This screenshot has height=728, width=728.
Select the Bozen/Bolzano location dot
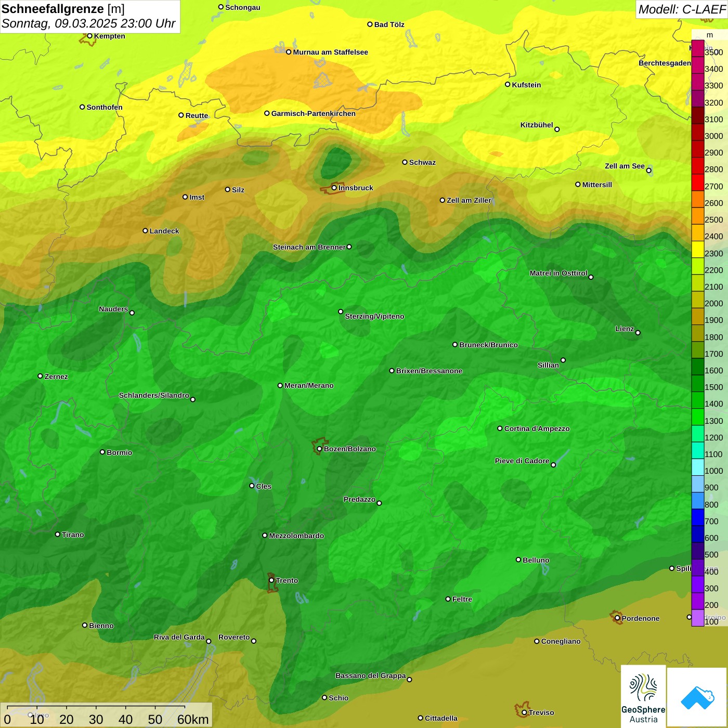point(320,449)
